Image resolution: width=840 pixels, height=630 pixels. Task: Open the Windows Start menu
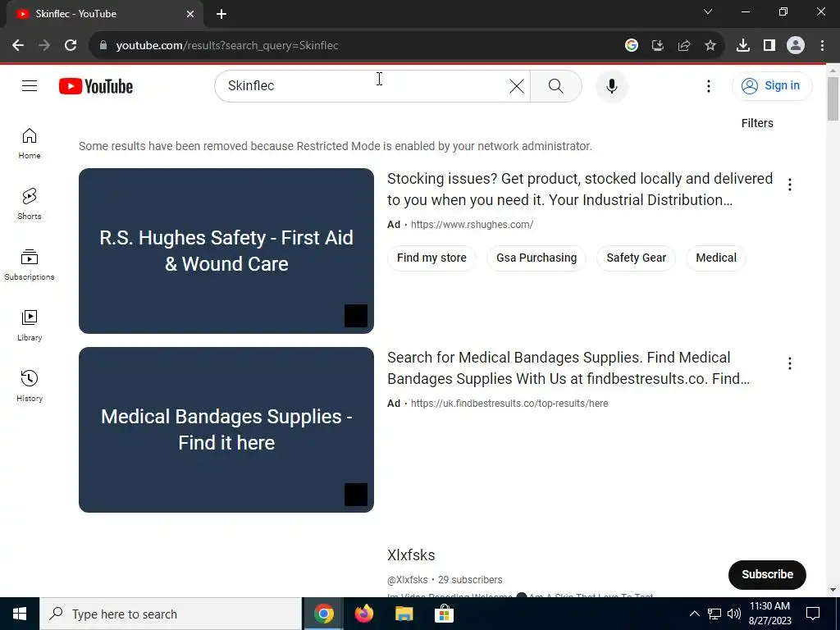point(20,614)
